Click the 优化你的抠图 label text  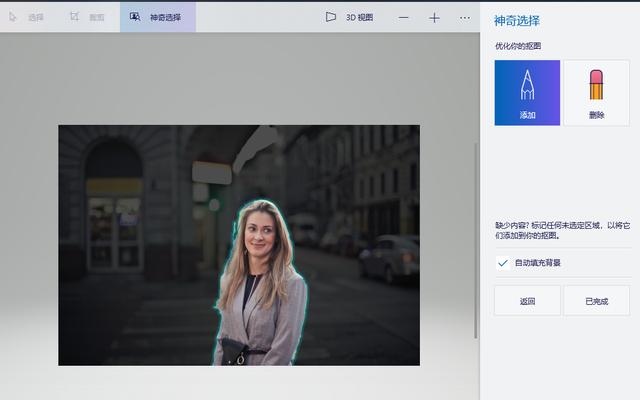click(520, 46)
